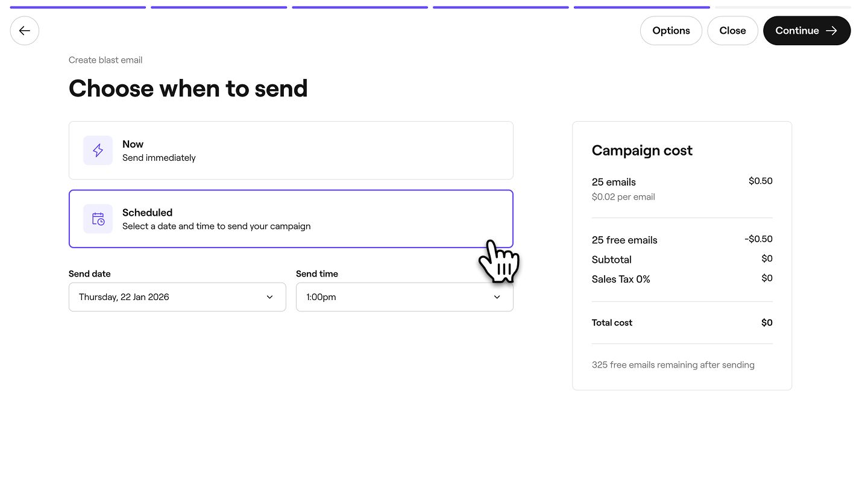Click the arrow on Continue button
Image resolution: width=868 pixels, height=482 pixels.
coord(832,31)
